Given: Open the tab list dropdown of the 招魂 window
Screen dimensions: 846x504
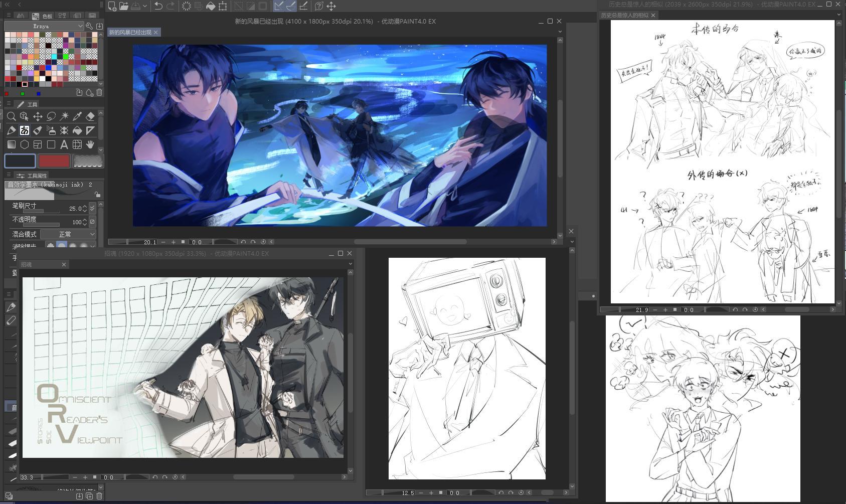Looking at the screenshot, I should tap(351, 264).
